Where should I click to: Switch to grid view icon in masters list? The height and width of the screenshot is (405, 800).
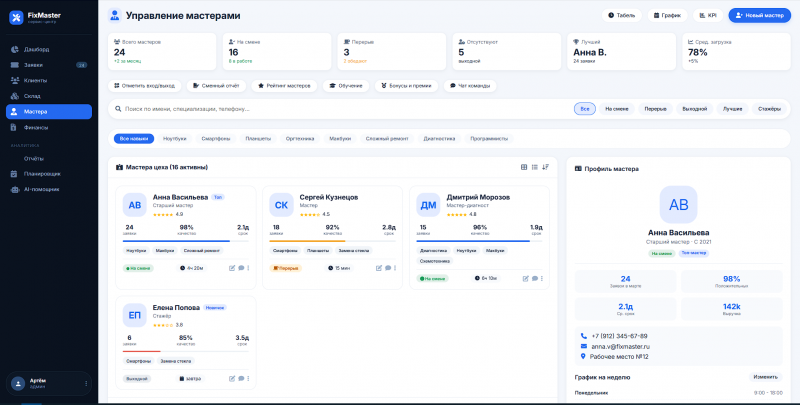tap(523, 167)
